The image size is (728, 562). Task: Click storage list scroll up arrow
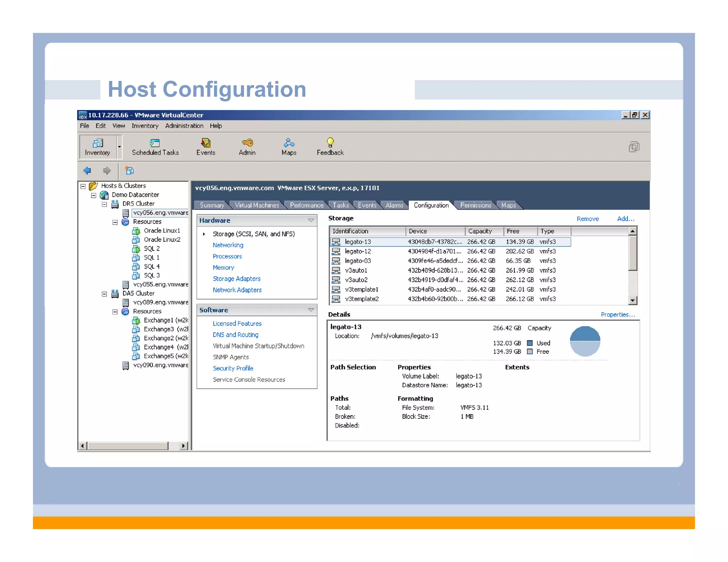click(x=632, y=231)
